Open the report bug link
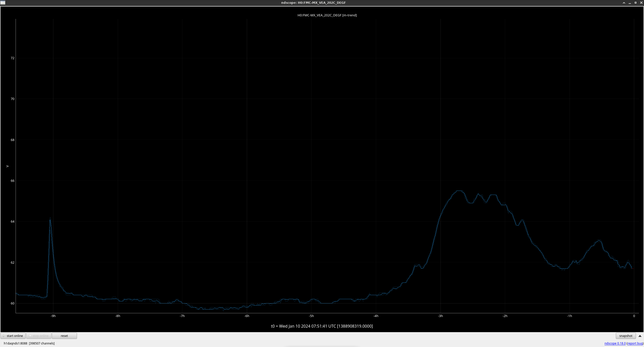 coord(635,343)
